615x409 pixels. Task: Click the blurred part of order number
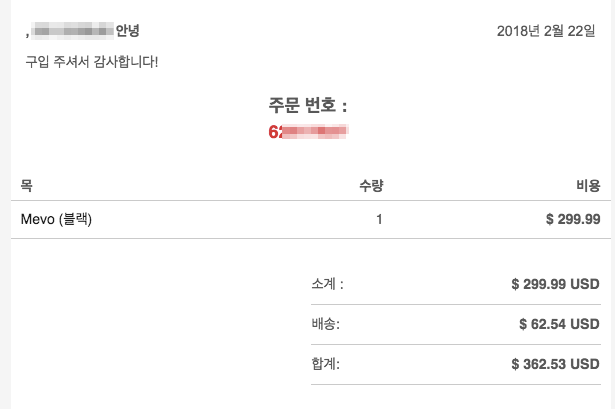(x=315, y=132)
